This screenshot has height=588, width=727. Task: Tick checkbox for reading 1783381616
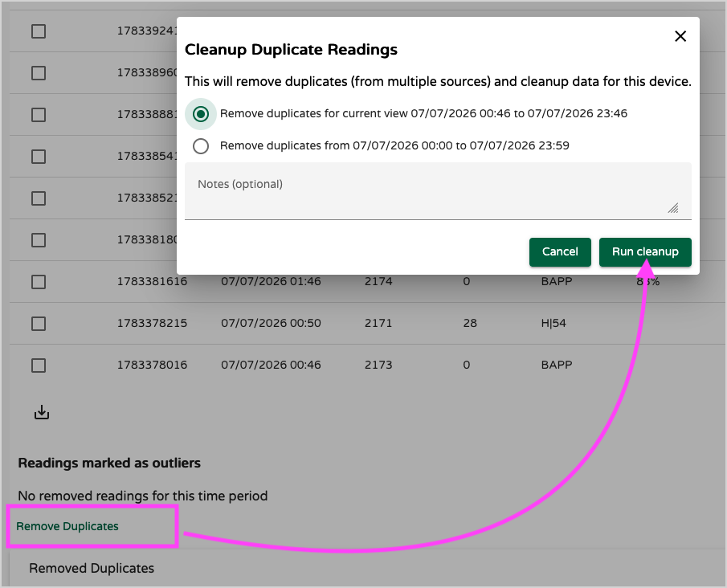pyautogui.click(x=39, y=281)
